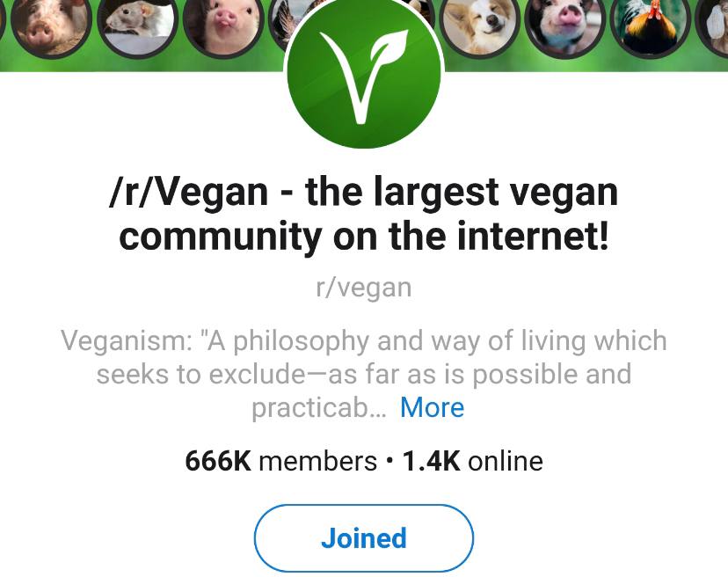Select the gray rat banner circle
This screenshot has width=728, height=577.
[x=138, y=24]
